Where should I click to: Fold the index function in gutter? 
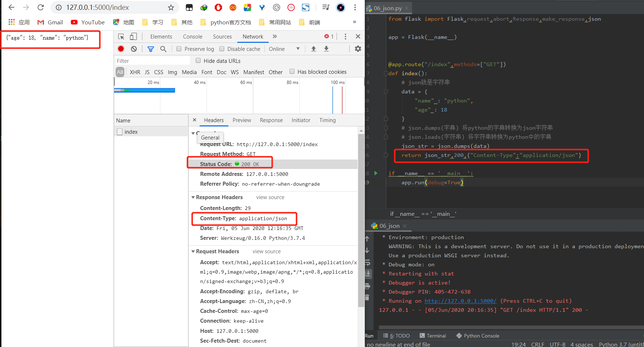(385, 73)
